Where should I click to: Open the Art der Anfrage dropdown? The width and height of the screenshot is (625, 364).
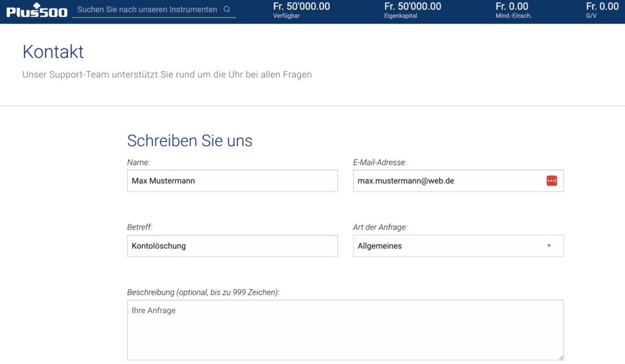(458, 246)
